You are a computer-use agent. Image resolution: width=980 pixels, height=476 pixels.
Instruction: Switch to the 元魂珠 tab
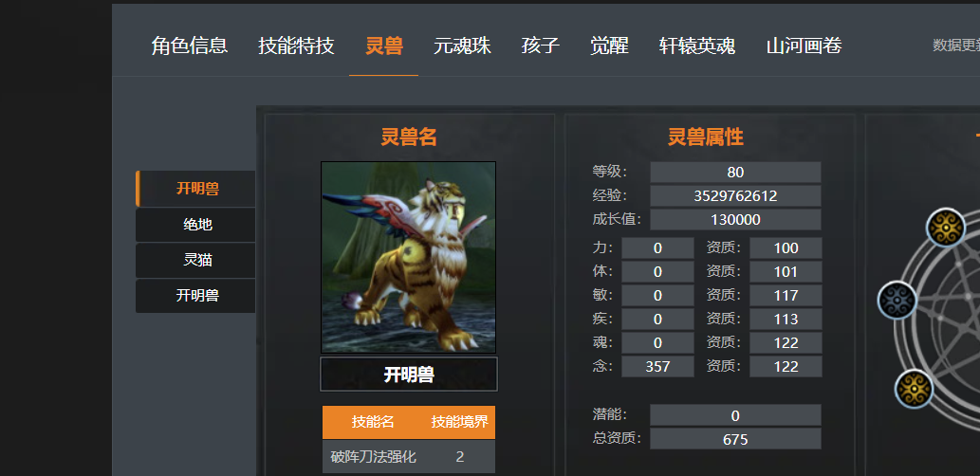tap(463, 46)
